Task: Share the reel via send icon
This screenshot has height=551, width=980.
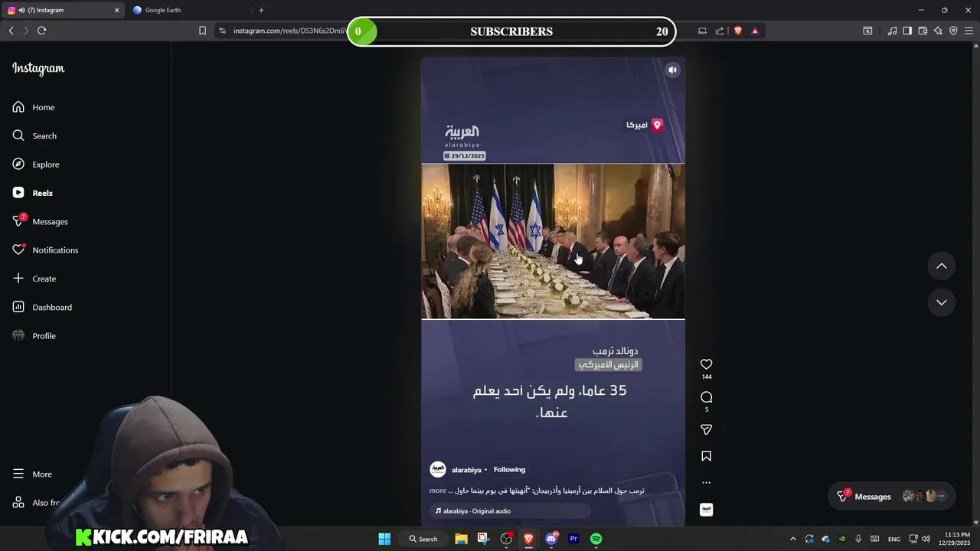Action: tap(706, 429)
